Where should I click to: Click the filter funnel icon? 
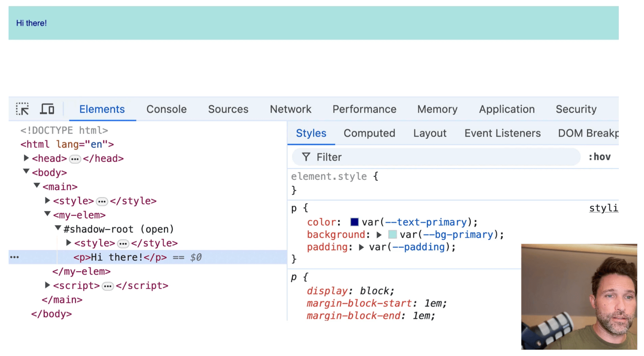tap(306, 157)
